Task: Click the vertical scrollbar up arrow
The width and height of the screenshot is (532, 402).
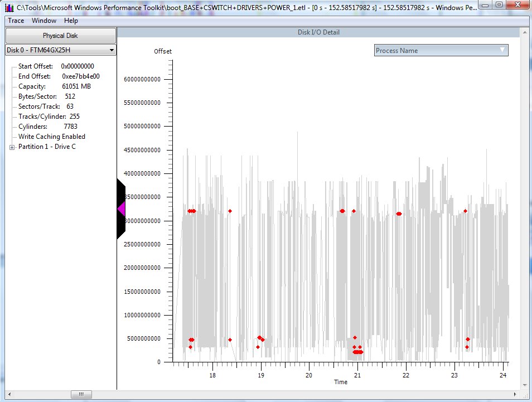Action: pos(525,32)
